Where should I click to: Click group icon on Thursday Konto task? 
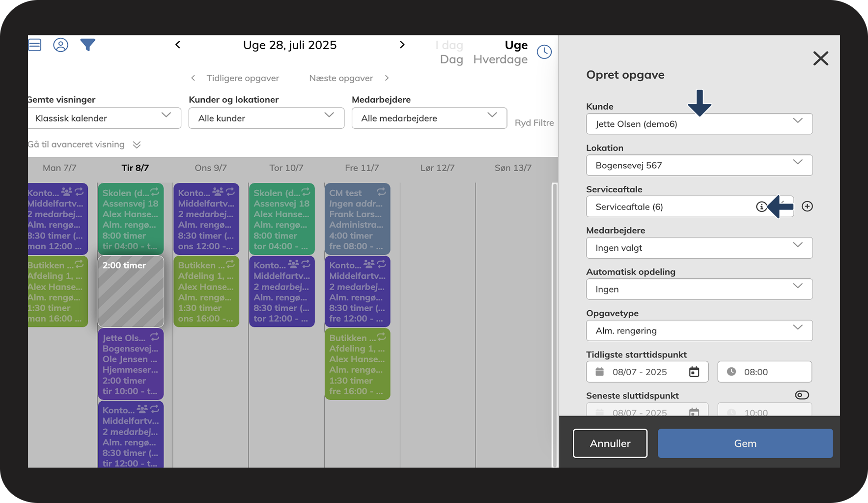293,264
